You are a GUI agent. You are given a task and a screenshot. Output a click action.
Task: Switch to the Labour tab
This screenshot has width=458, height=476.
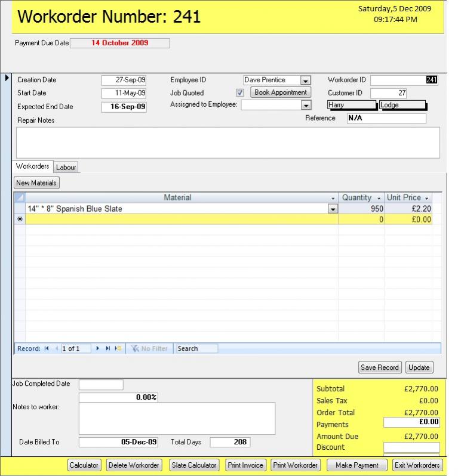[66, 167]
